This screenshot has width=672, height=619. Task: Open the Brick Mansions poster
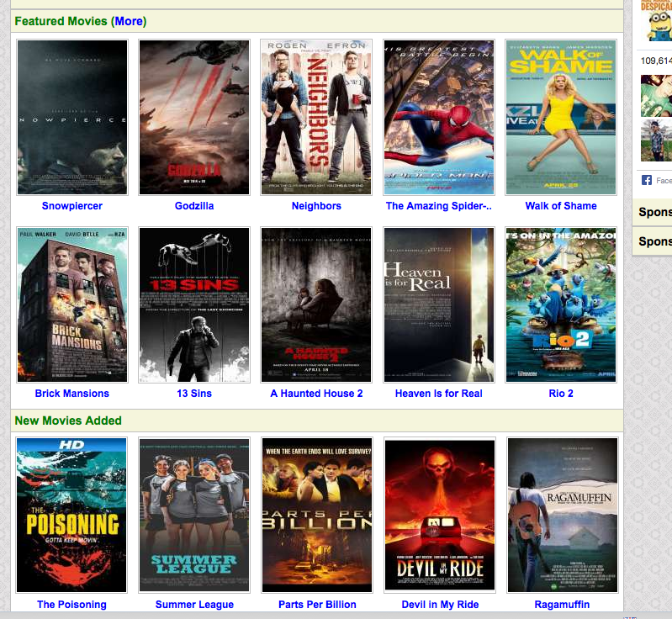(72, 304)
